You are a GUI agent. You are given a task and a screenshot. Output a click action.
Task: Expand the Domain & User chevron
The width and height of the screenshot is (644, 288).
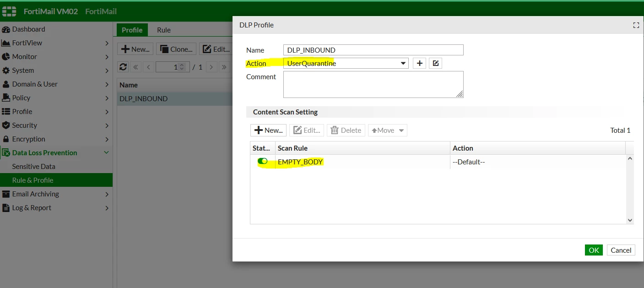[x=107, y=84]
